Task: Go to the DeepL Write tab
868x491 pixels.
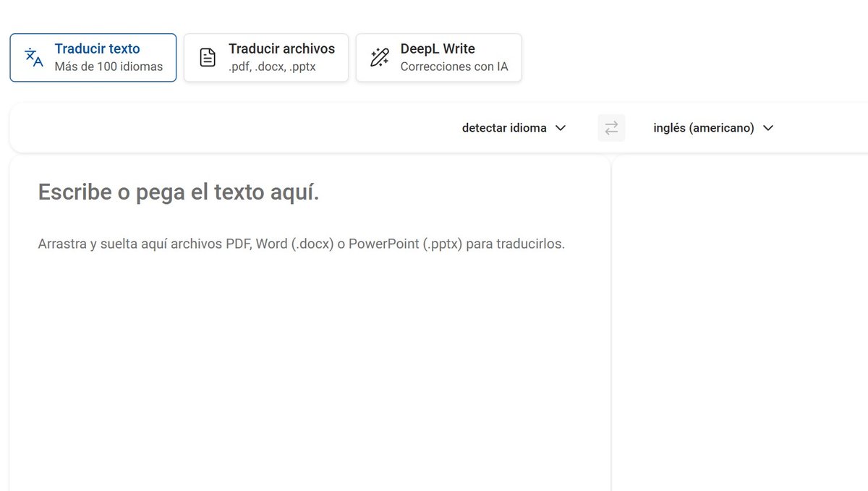Action: click(x=438, y=49)
